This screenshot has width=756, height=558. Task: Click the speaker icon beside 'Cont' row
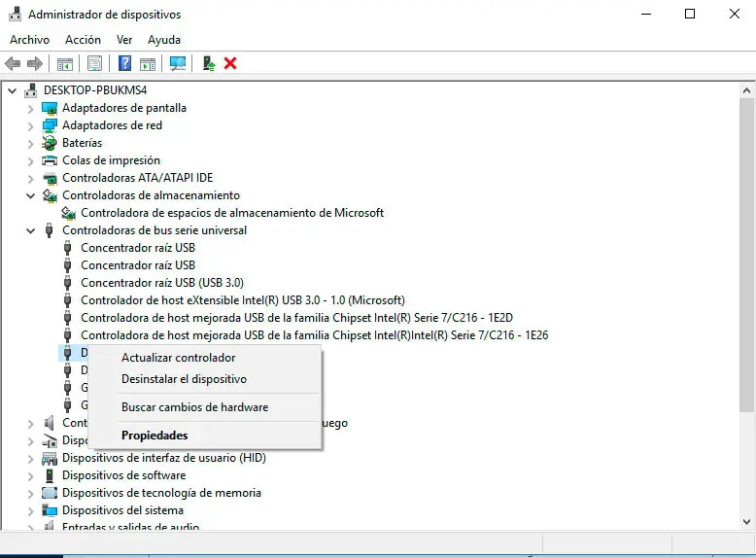[50, 423]
